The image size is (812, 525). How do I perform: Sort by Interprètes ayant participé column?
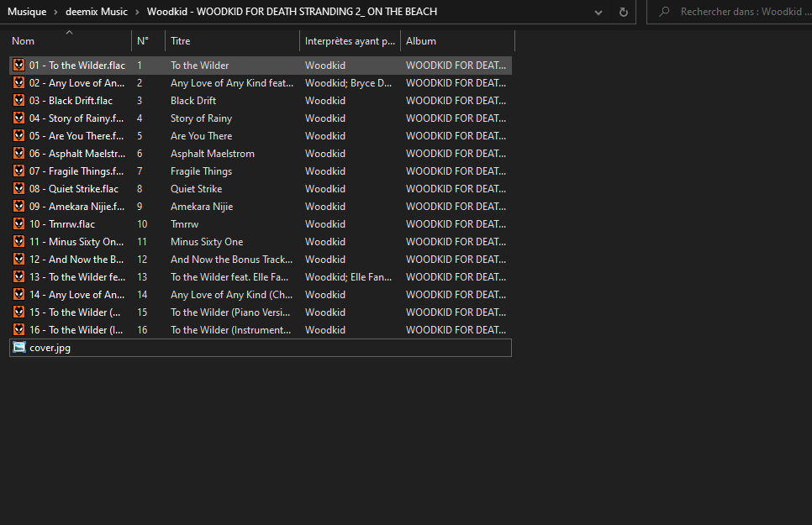(x=350, y=41)
